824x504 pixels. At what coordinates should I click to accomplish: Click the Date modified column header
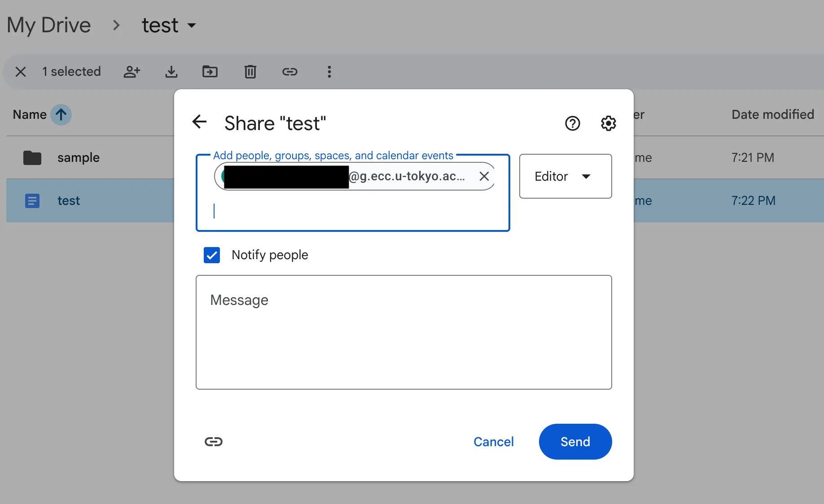(773, 115)
